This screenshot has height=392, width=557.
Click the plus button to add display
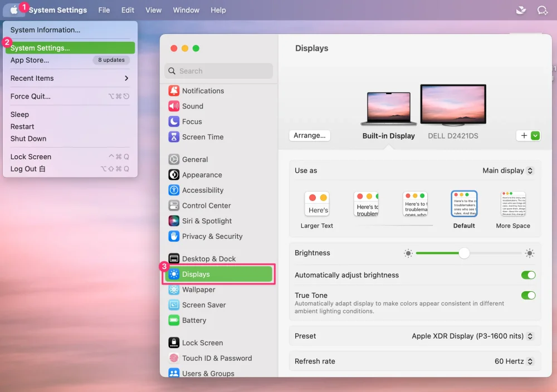tap(524, 136)
